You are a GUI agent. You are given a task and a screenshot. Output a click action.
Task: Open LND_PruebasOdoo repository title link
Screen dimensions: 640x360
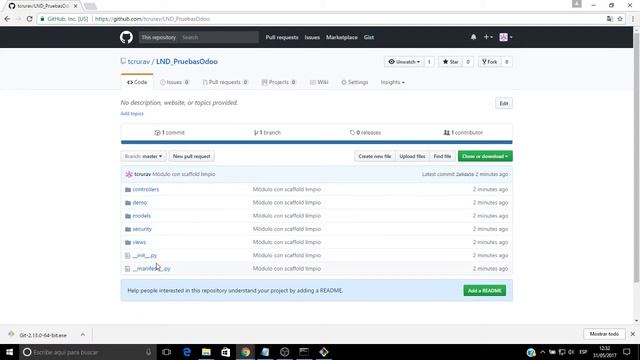pyautogui.click(x=187, y=62)
